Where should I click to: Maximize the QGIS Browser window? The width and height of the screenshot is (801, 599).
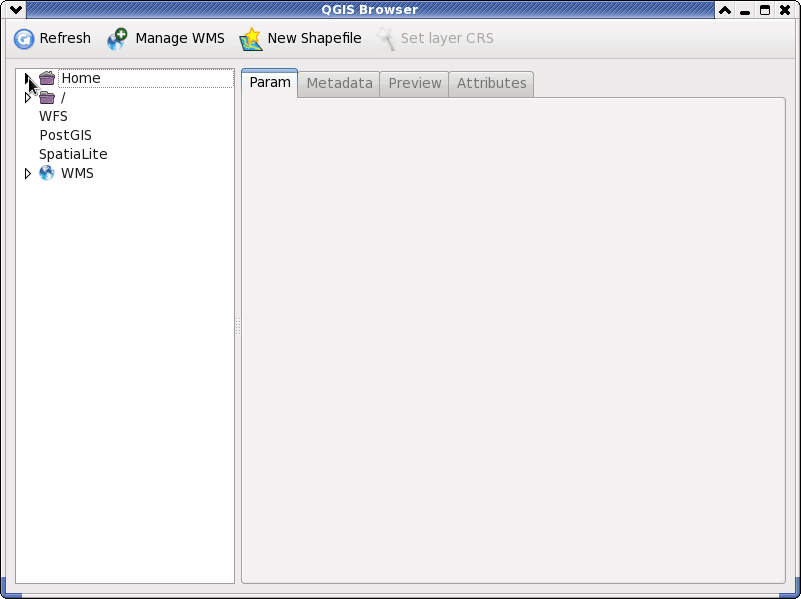pyautogui.click(x=765, y=10)
